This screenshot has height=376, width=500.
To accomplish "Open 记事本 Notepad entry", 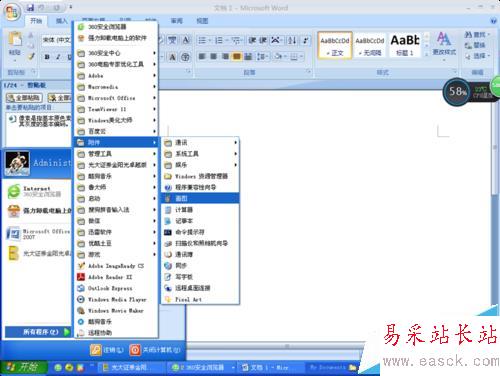I will click(200, 221).
